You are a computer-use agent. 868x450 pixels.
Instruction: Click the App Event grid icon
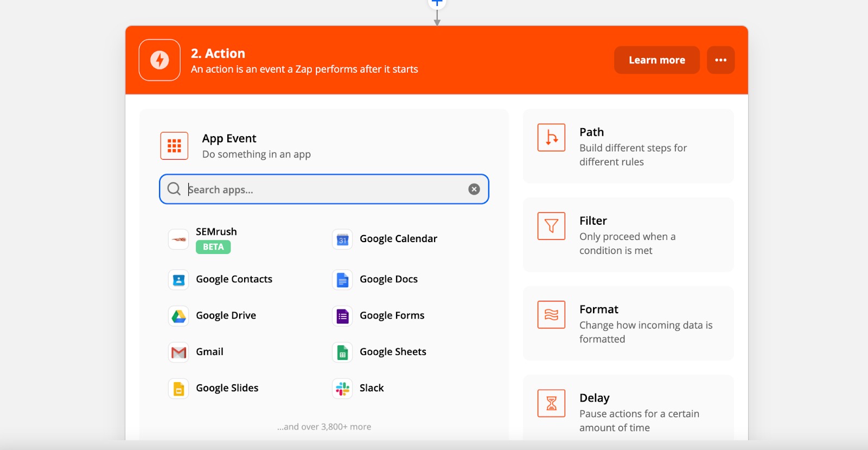coord(174,146)
